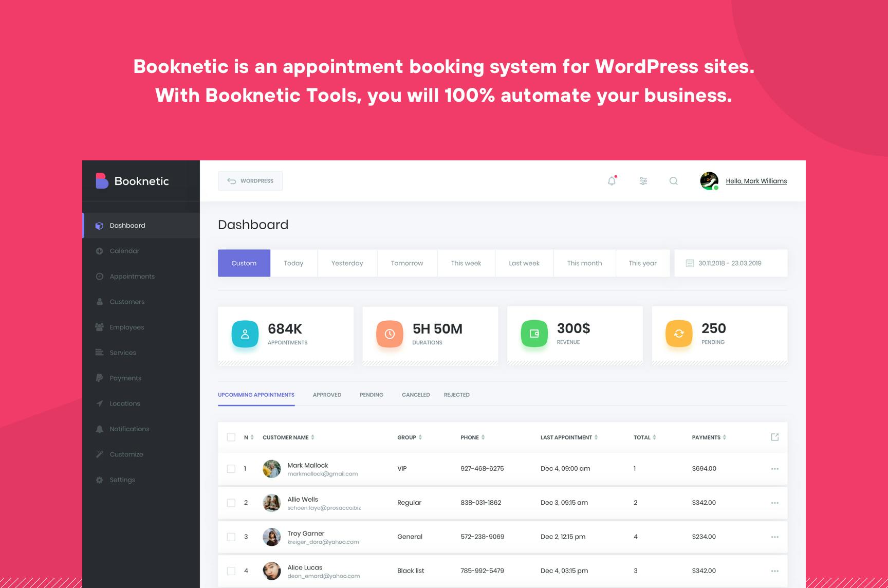888x588 pixels.
Task: Sort by Total column
Action: [645, 437]
